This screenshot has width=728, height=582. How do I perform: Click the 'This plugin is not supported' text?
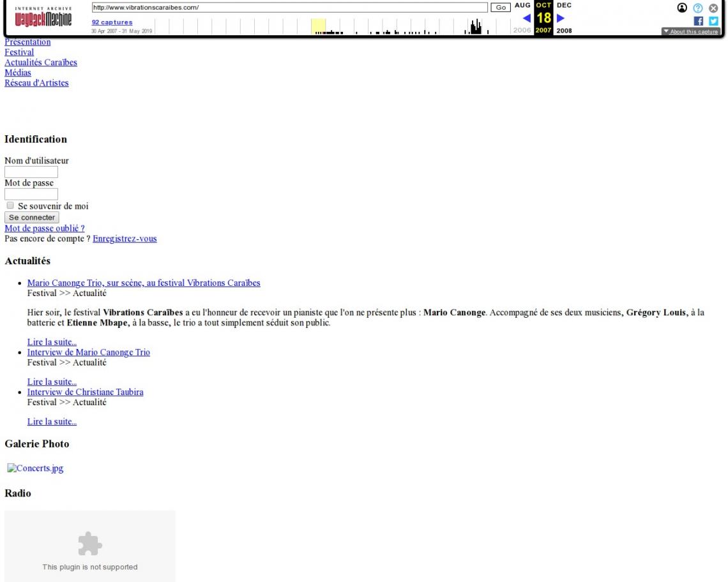tap(90, 567)
